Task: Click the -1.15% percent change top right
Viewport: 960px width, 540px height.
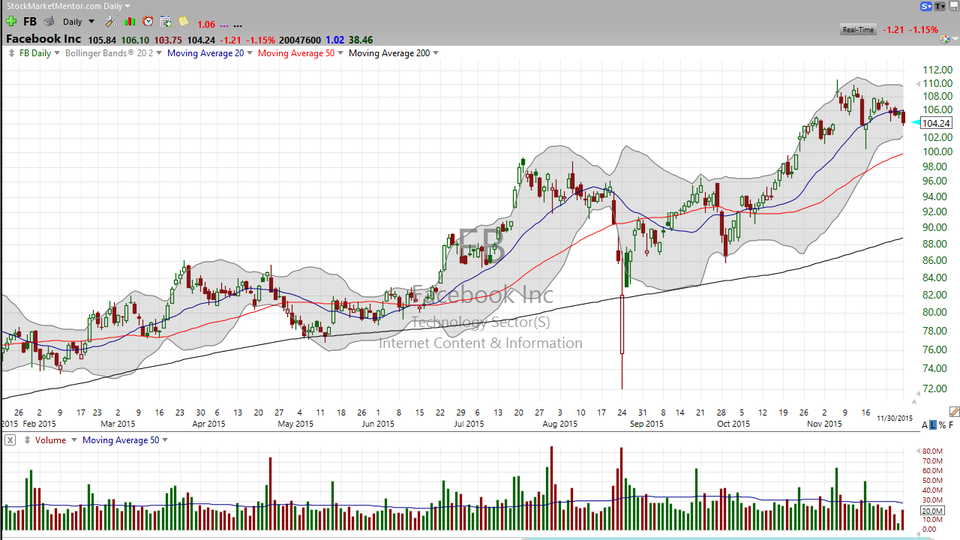Action: point(923,29)
